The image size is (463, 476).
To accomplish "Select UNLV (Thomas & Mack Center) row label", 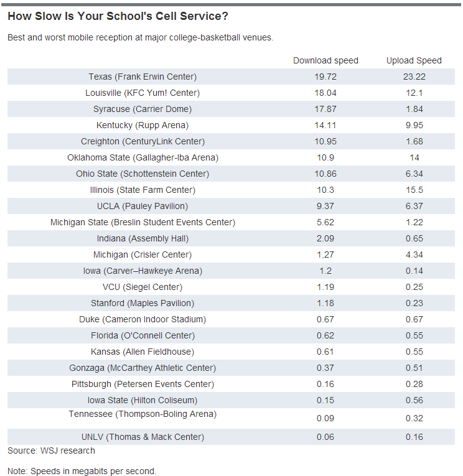I will 143,437.
